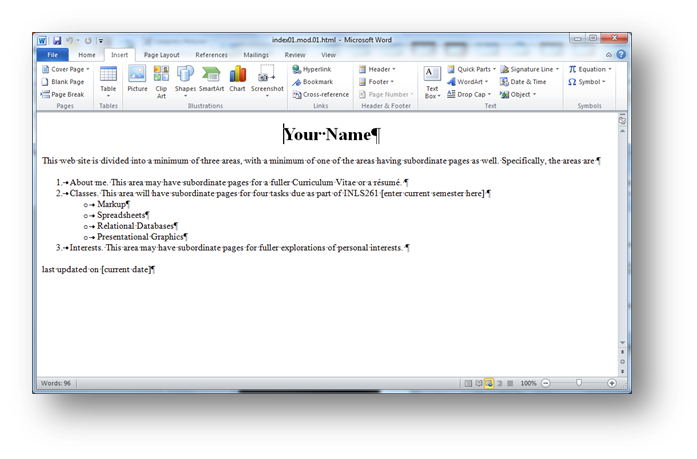Click the 100% zoom level indicator
Image resolution: width=697 pixels, height=459 pixels.
(528, 383)
